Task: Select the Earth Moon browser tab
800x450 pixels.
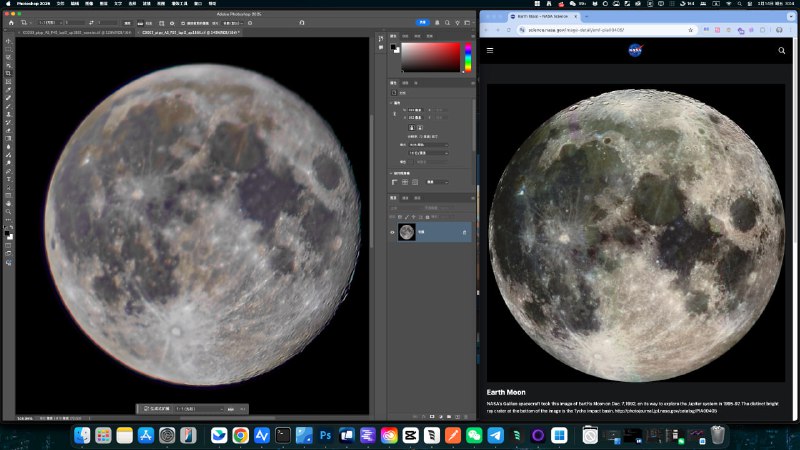Action: (x=540, y=17)
